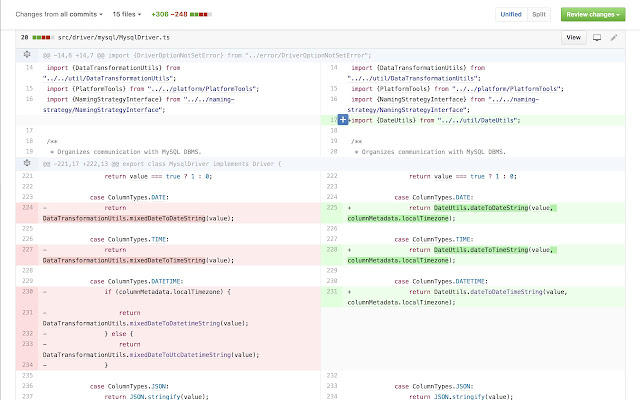The image size is (640, 400).
Task: Click the blue plus add-comment icon on line 17
Action: tap(343, 120)
